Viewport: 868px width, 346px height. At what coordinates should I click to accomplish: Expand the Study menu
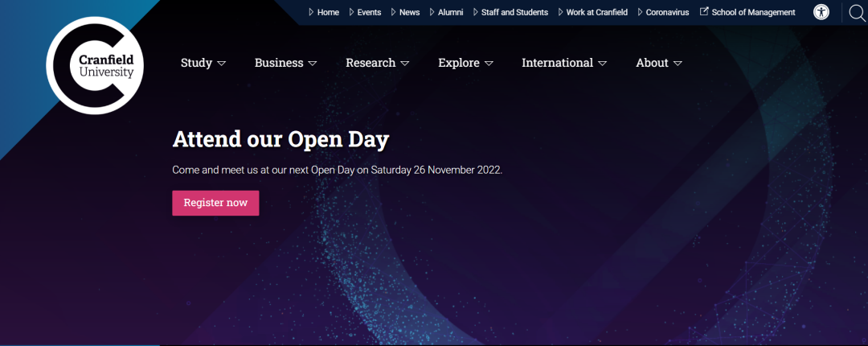coord(203,64)
